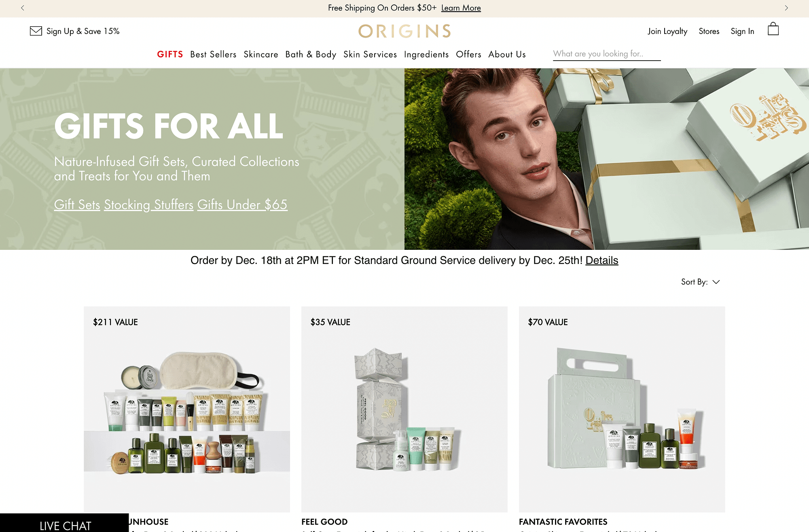Click the Live Chat icon
Image resolution: width=809 pixels, height=532 pixels.
pos(64,524)
